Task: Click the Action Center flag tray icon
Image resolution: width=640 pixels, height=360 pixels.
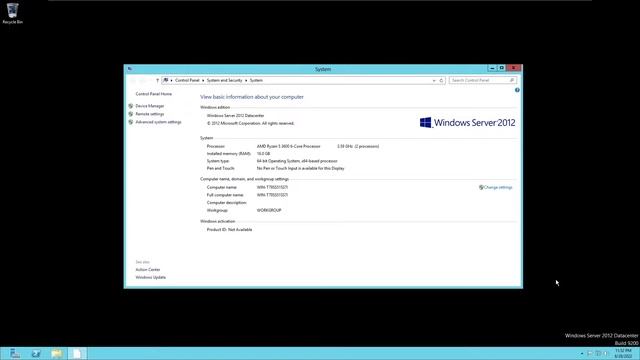Action: point(590,353)
